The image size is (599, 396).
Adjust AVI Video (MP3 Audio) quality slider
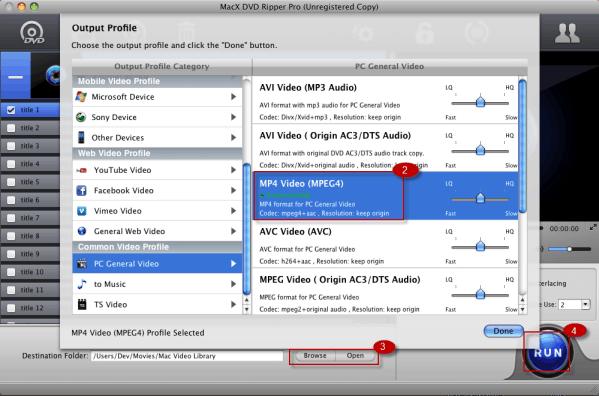(x=480, y=102)
